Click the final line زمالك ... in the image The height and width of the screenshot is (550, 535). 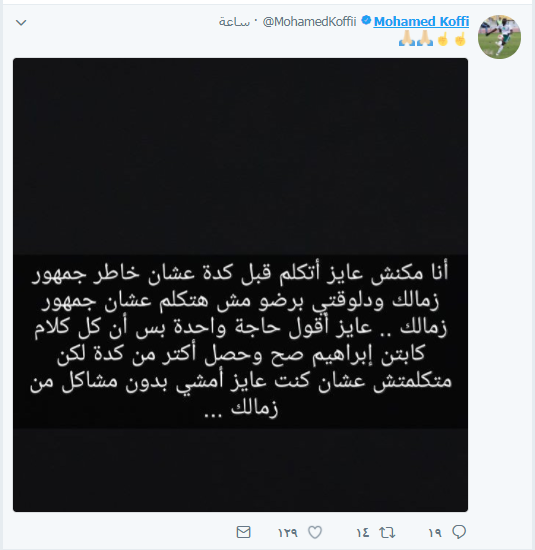pyautogui.click(x=241, y=408)
